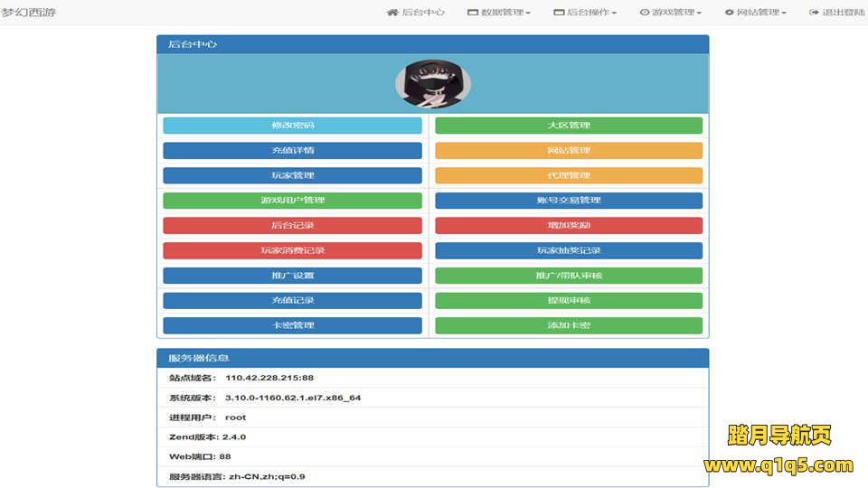Image resolution: width=868 pixels, height=488 pixels.
Task: Select the orange 代理管理 button
Action: [568, 175]
